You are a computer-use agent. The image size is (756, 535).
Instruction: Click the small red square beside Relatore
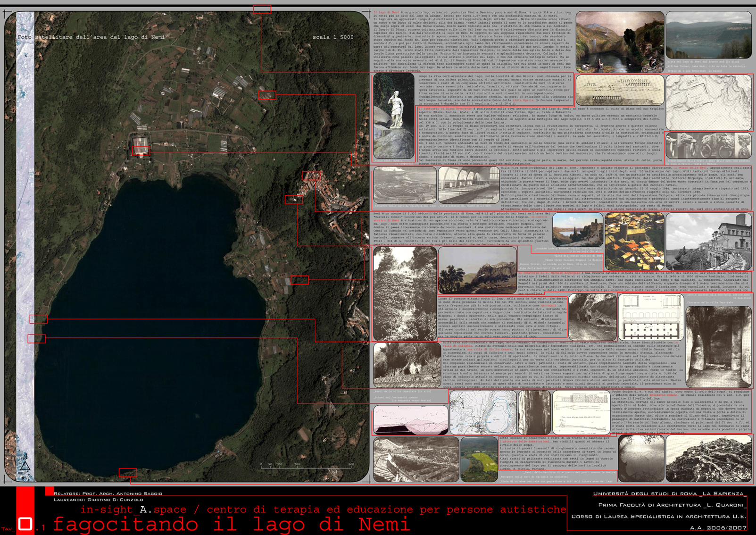tap(49, 491)
